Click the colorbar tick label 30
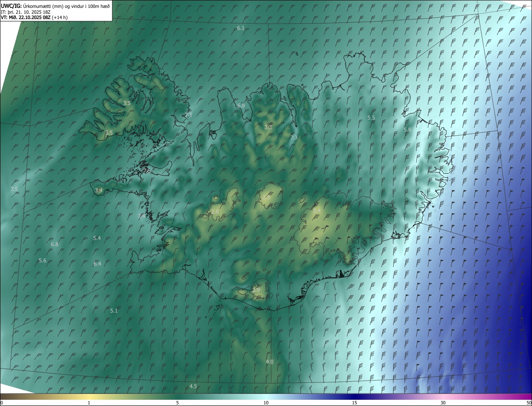The height and width of the screenshot is (406, 532). pos(443,403)
